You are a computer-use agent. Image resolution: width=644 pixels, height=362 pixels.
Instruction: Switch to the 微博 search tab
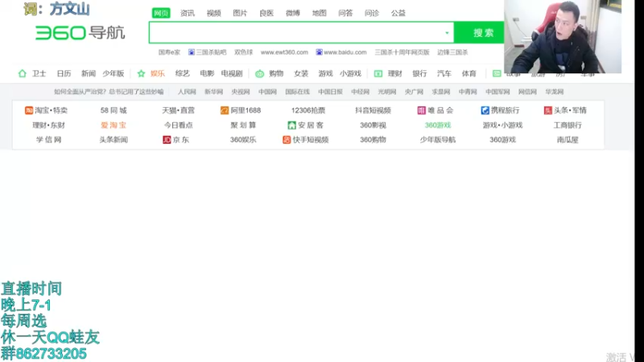click(x=293, y=13)
